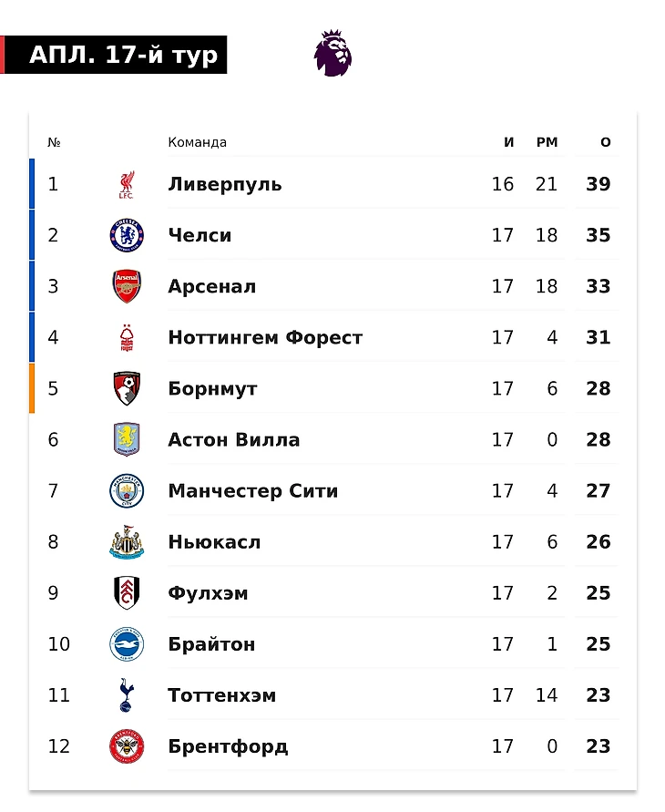This screenshot has width=665, height=812.
Task: Click the О points column header
Action: tap(606, 142)
